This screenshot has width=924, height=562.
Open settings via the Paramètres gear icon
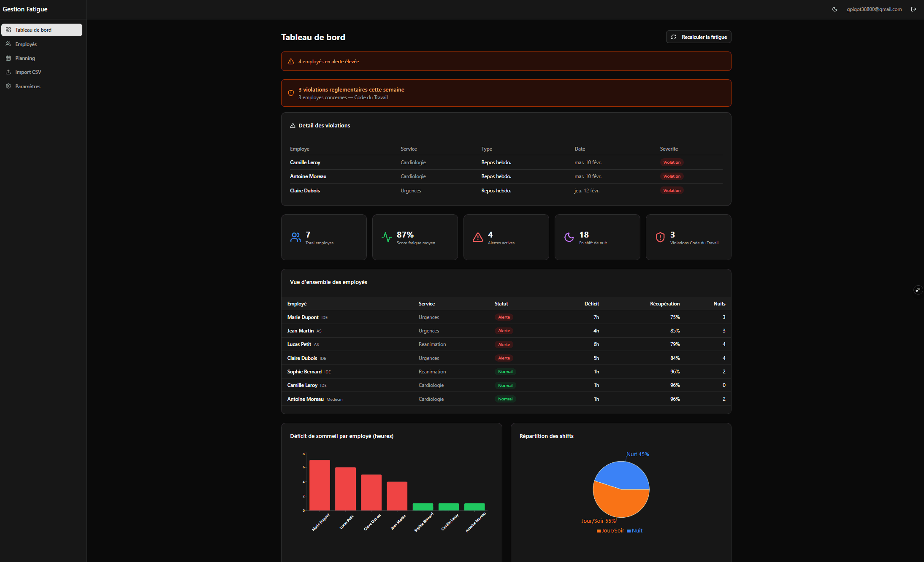tap(8, 86)
